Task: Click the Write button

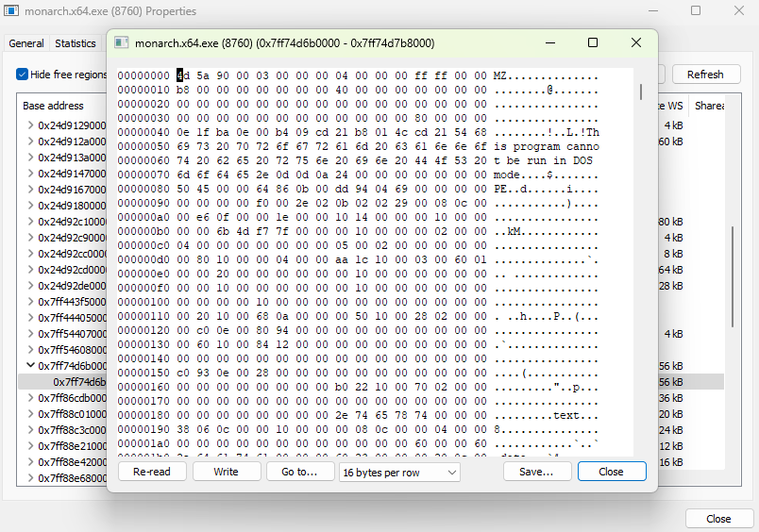Action: click(226, 472)
